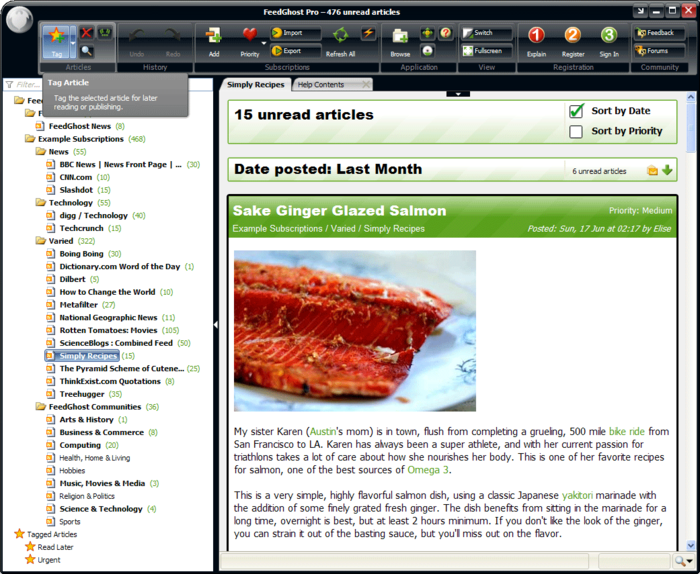Image resolution: width=700 pixels, height=574 pixels.
Task: Click the search magnifier at bottom right
Action: coord(680,561)
